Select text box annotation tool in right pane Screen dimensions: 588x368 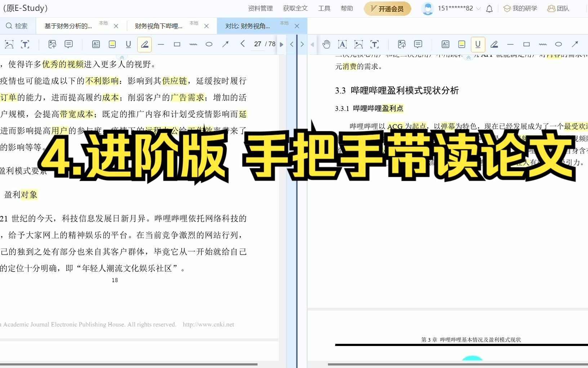coord(445,44)
